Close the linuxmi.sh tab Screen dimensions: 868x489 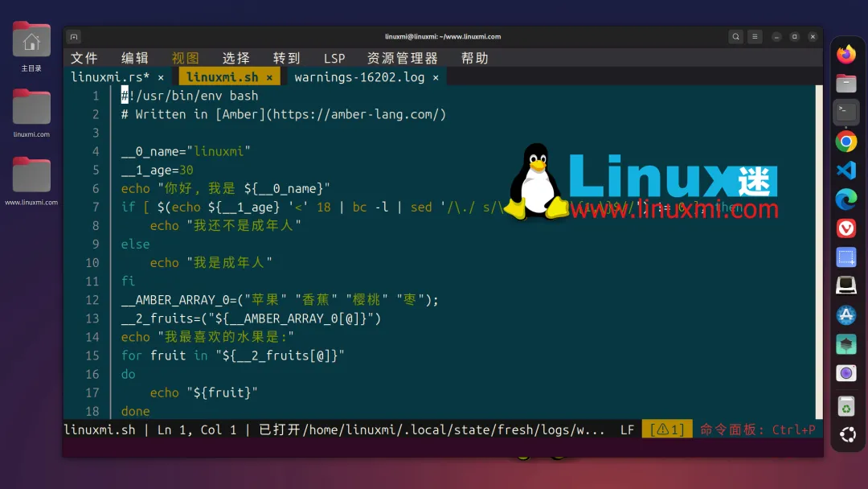[269, 77]
